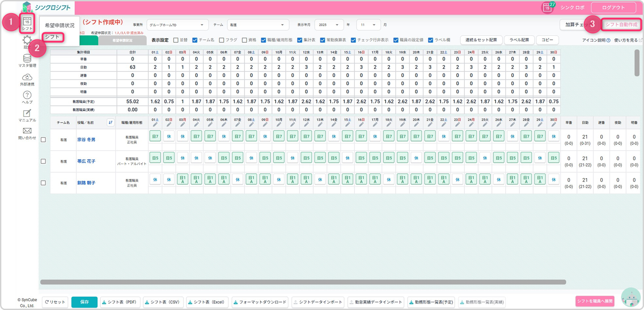
Task: Click the 問い合わせ envelope icon
Action: tap(27, 131)
